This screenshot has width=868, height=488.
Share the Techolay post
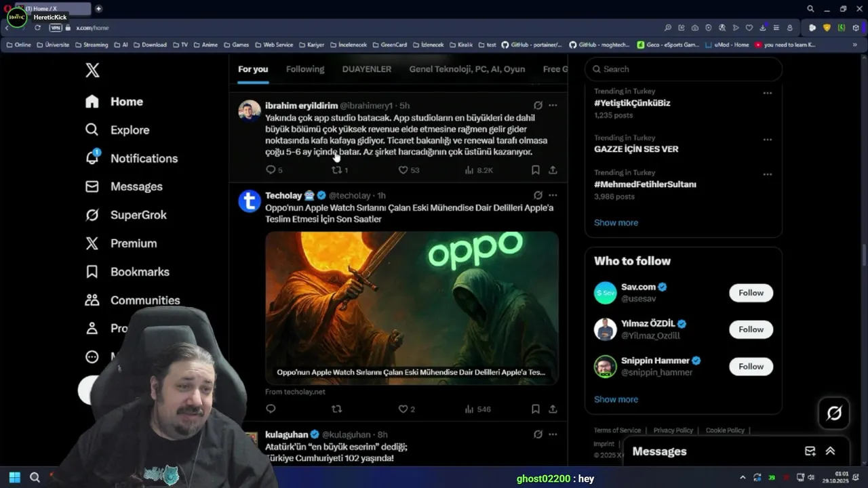pyautogui.click(x=553, y=409)
